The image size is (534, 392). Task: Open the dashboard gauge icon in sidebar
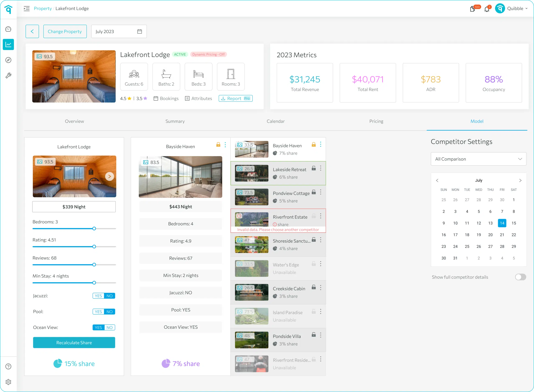[8, 29]
